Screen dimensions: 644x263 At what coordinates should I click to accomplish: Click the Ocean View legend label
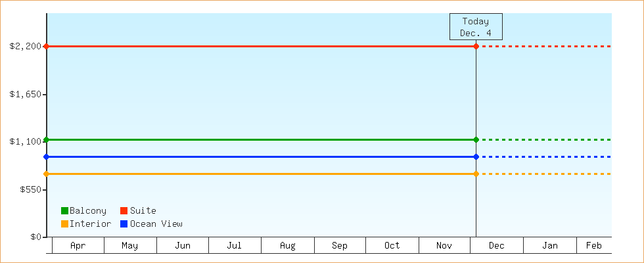click(x=156, y=224)
